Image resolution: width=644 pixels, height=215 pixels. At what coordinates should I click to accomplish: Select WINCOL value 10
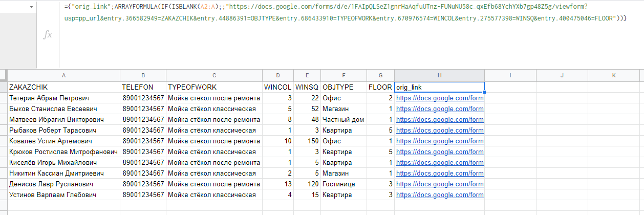[x=277, y=141]
